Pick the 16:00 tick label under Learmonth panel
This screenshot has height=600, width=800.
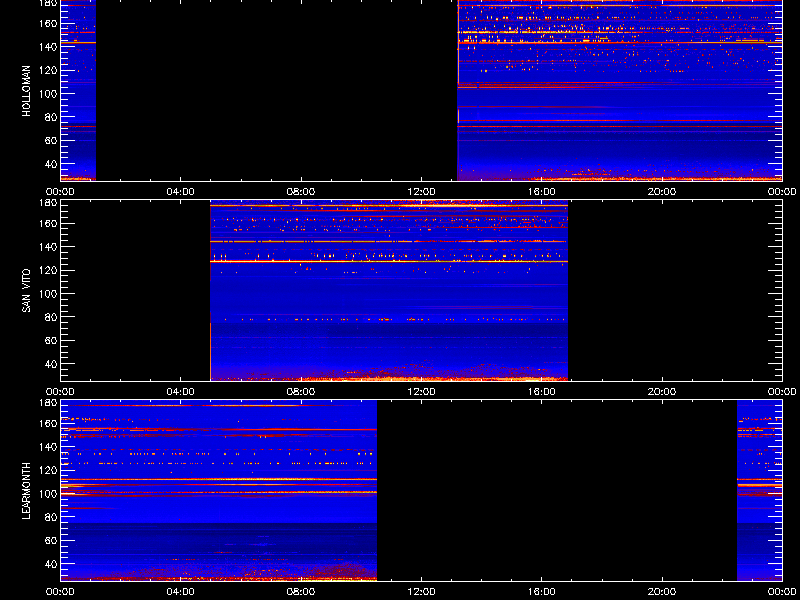[541, 592]
